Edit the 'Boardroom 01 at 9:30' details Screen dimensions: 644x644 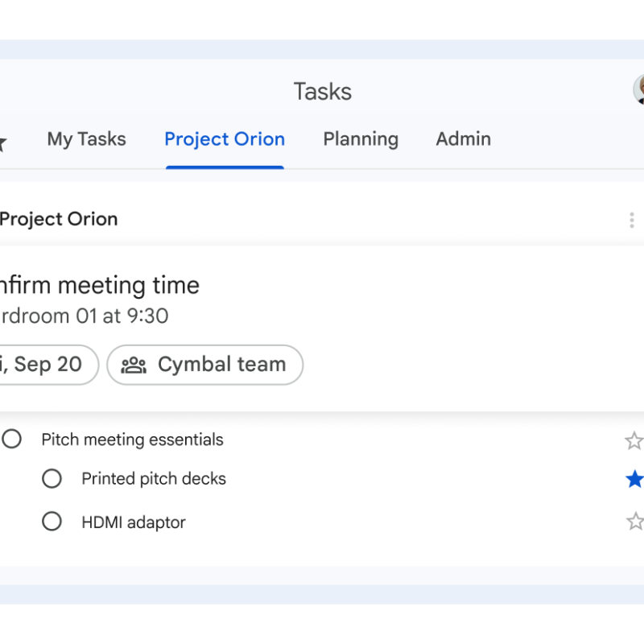[x=84, y=316]
